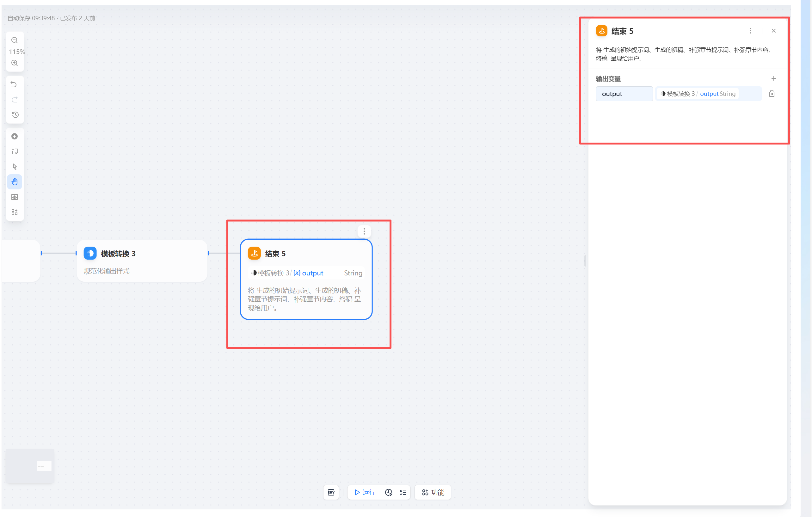Toggle hand pan mode
Viewport: 812px width, 517px height.
pyautogui.click(x=15, y=182)
